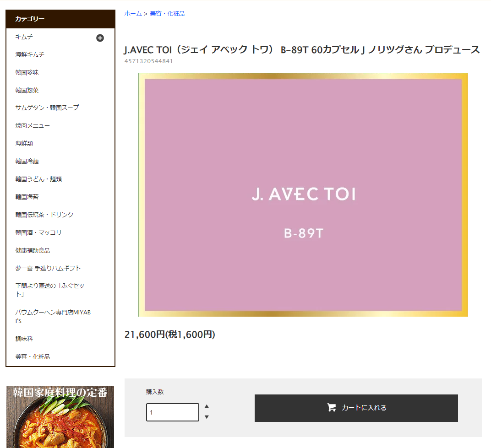Open the 韓国酒・マッコリ category
This screenshot has width=491, height=448.
[x=38, y=232]
